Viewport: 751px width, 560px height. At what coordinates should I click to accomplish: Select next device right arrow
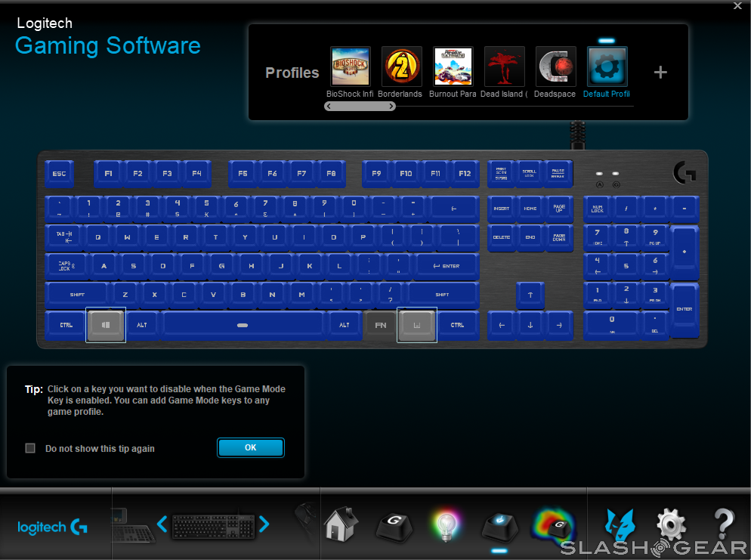pos(264,524)
